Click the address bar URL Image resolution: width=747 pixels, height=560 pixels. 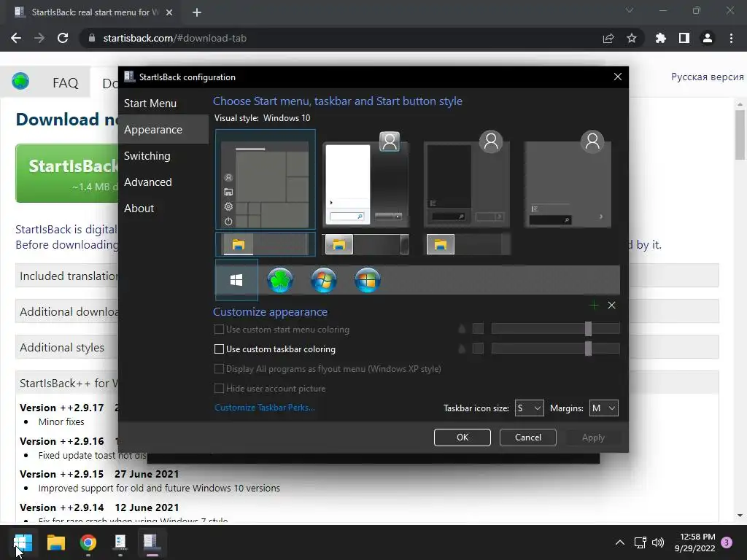click(x=175, y=38)
